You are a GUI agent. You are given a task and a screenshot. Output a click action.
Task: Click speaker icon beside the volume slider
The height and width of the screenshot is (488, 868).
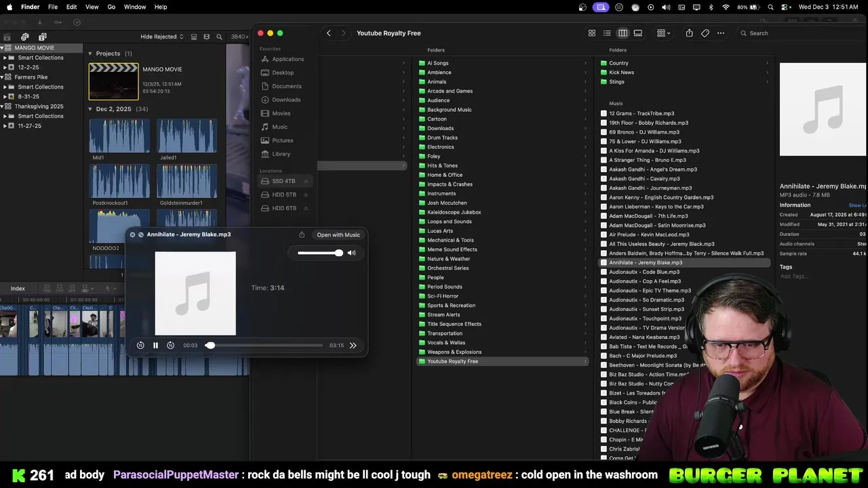[351, 253]
